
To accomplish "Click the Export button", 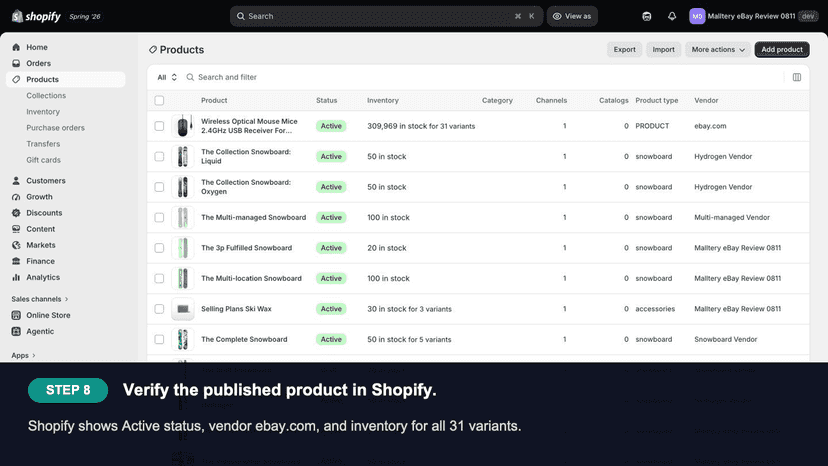I will [x=625, y=50].
